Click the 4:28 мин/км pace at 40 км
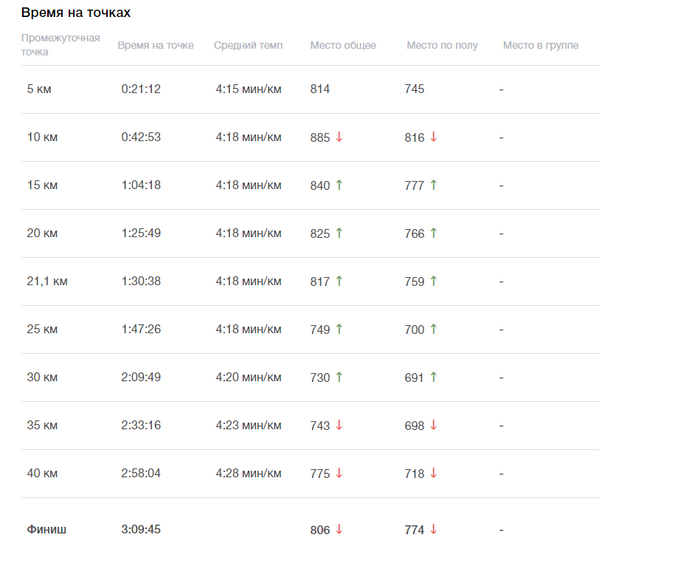 point(249,473)
